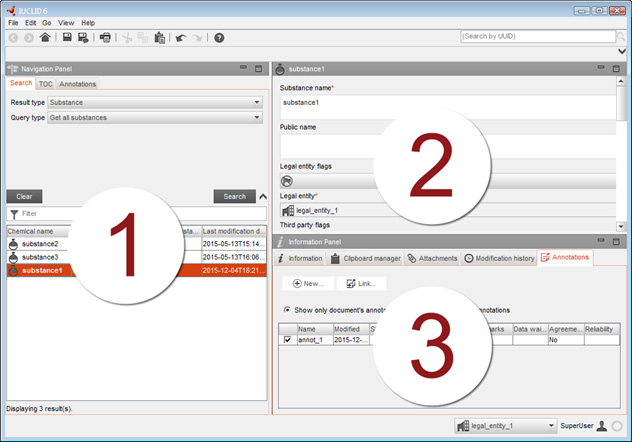Paste using the clipboard icon
The height and width of the screenshot is (442, 632).
pos(160,38)
